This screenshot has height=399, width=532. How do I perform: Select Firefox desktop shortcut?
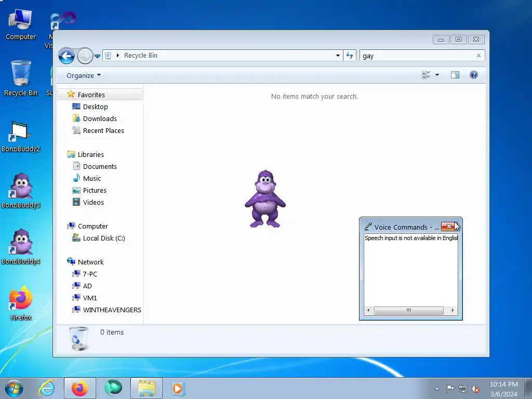pos(21,303)
